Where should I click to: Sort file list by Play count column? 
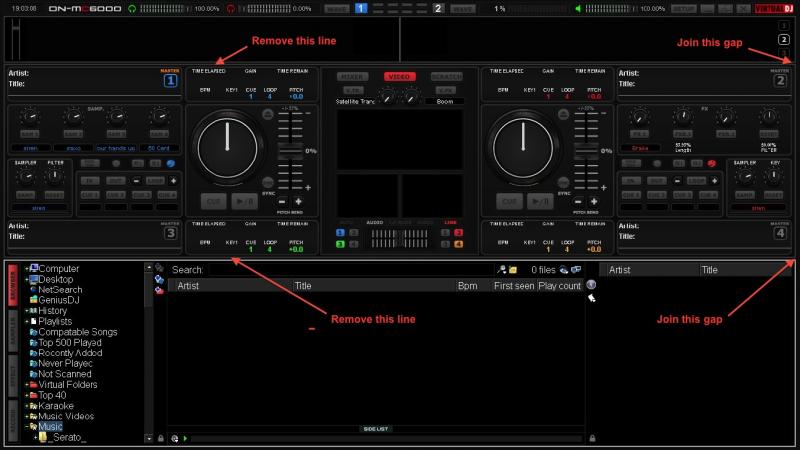click(x=560, y=286)
